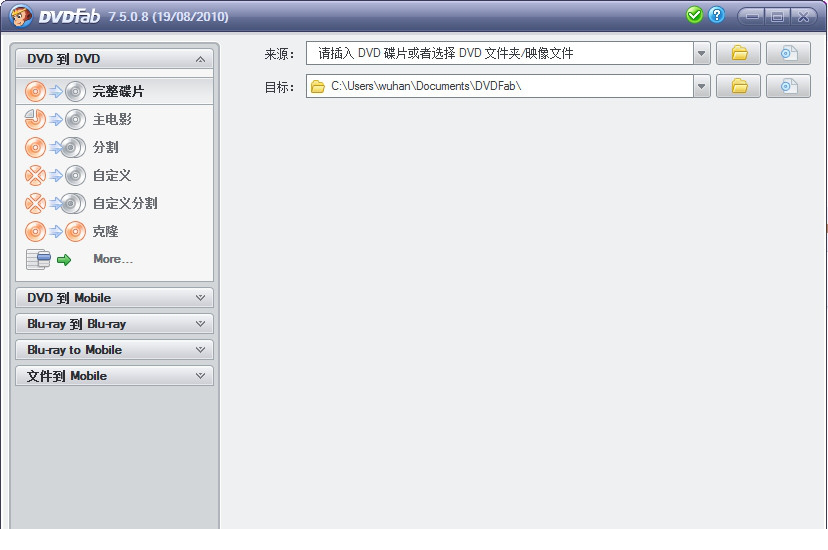Close the DVDFab window
The height and width of the screenshot is (550, 828).
(x=803, y=16)
